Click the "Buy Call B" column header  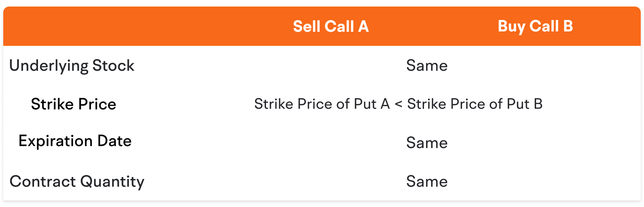coord(535,26)
